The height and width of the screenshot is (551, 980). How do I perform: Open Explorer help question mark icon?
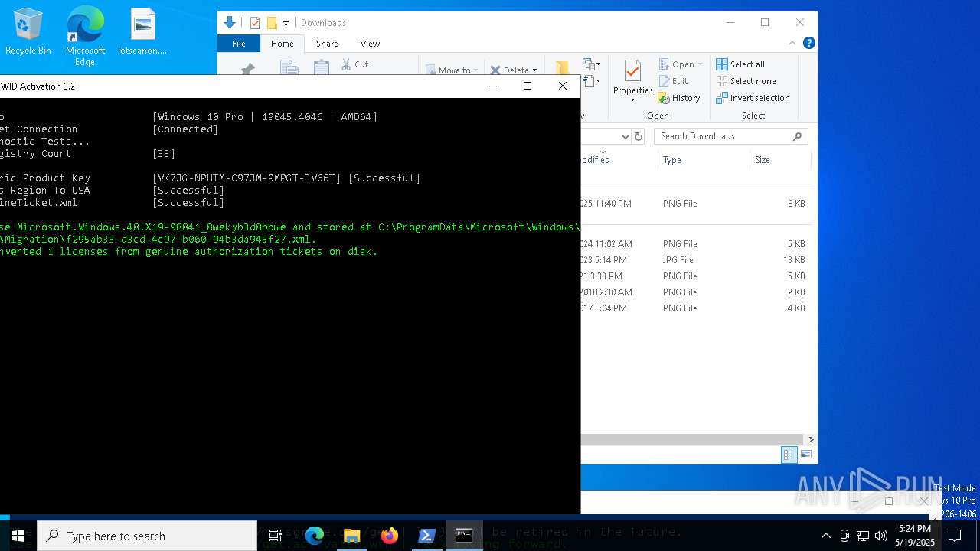coord(808,43)
